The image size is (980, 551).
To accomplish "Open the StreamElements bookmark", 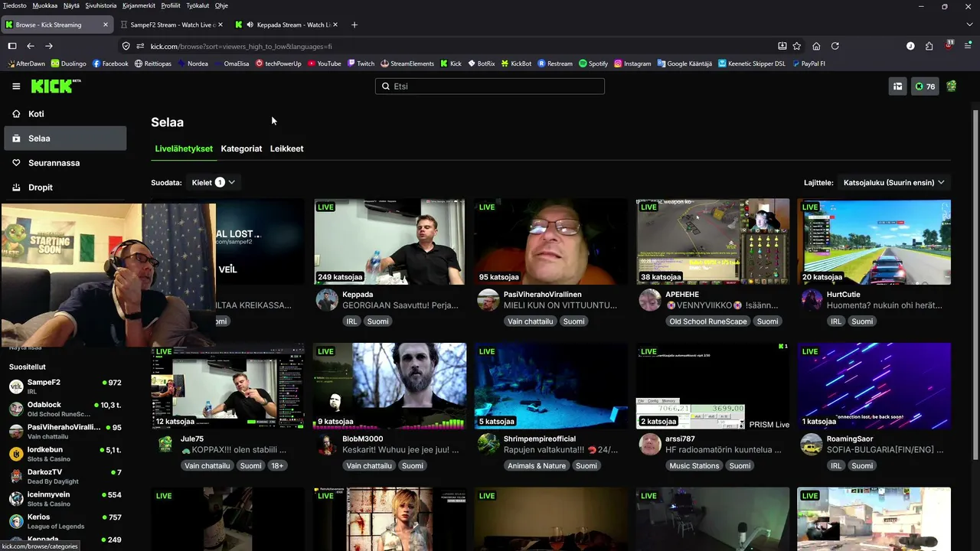I will pyautogui.click(x=407, y=64).
